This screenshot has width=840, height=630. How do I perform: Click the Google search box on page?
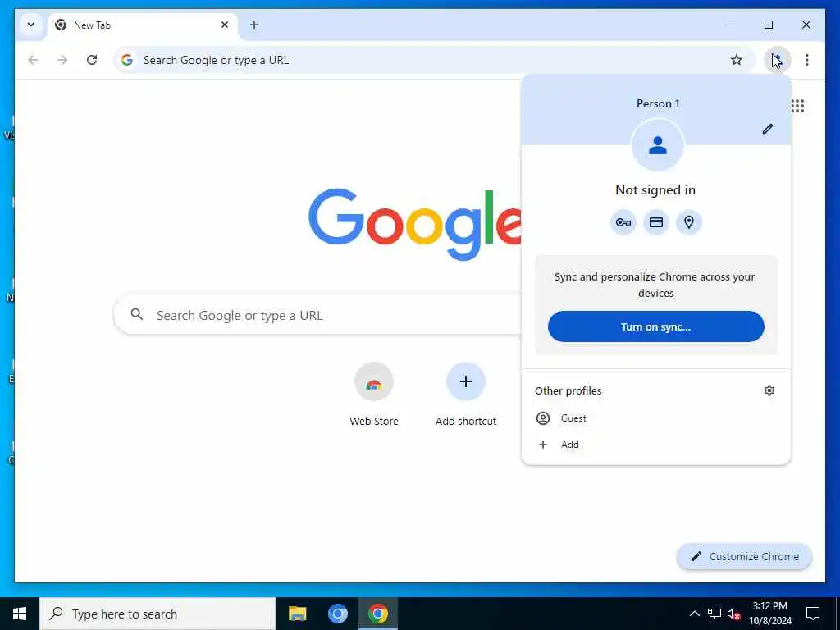coord(318,315)
